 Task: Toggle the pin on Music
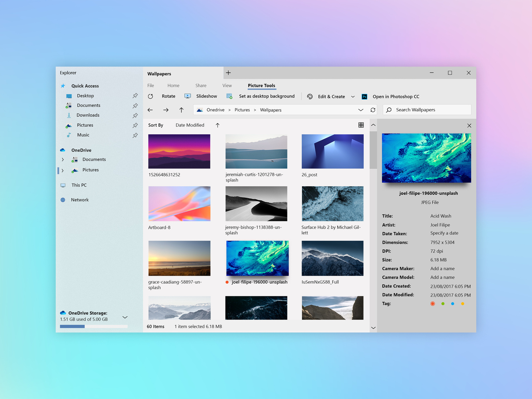click(135, 135)
